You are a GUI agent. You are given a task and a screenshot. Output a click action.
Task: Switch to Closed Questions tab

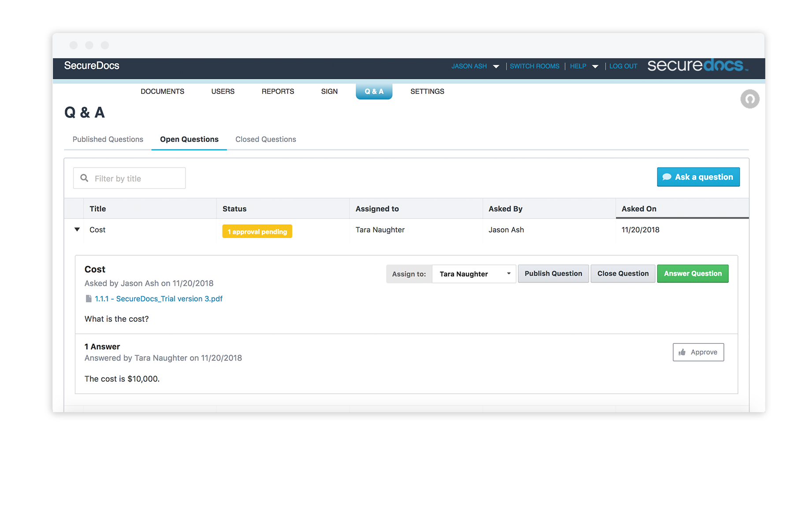(265, 139)
